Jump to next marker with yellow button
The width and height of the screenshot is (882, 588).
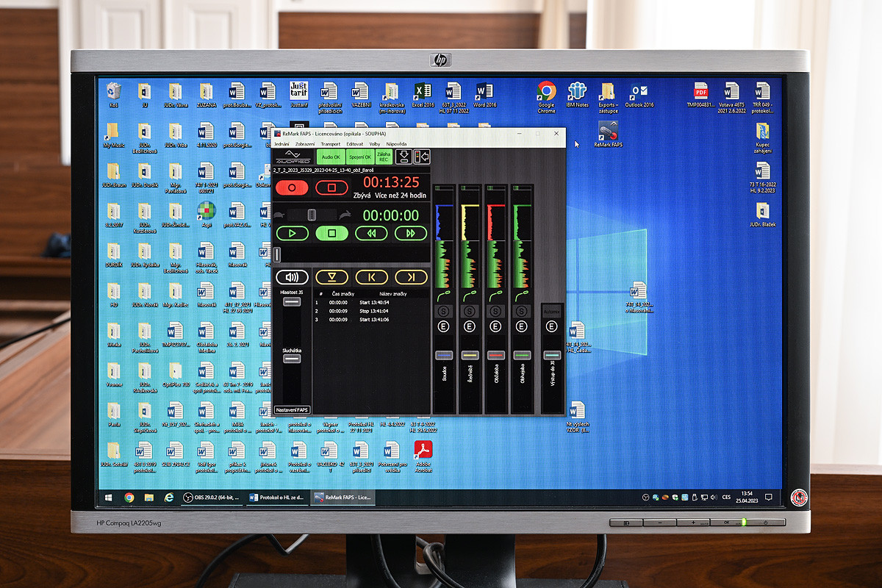410,277
